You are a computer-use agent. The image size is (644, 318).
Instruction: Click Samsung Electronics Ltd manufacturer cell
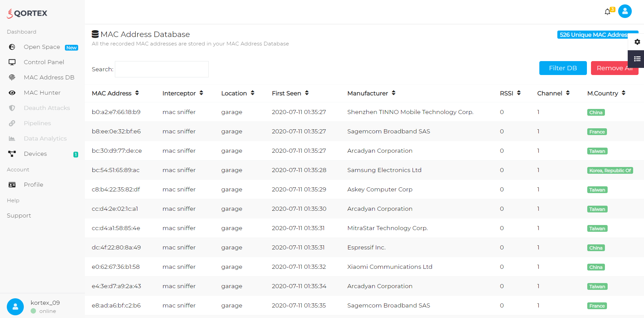[x=384, y=170]
